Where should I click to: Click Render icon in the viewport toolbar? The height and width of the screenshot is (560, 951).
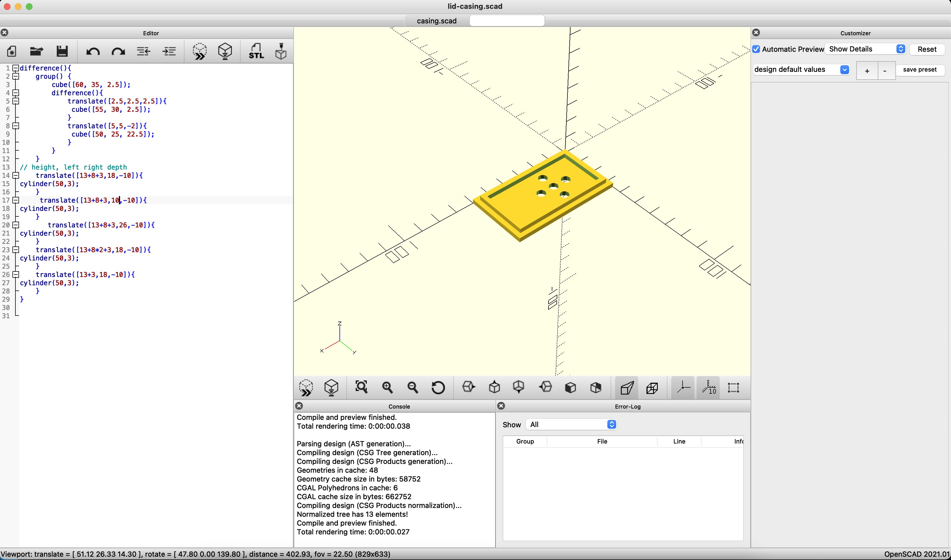click(x=331, y=388)
